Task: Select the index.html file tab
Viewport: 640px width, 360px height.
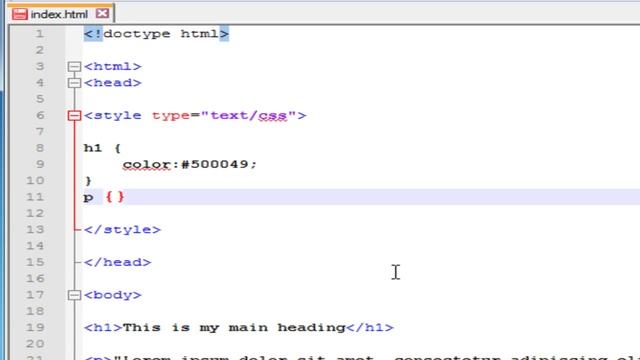Action: tap(60, 14)
